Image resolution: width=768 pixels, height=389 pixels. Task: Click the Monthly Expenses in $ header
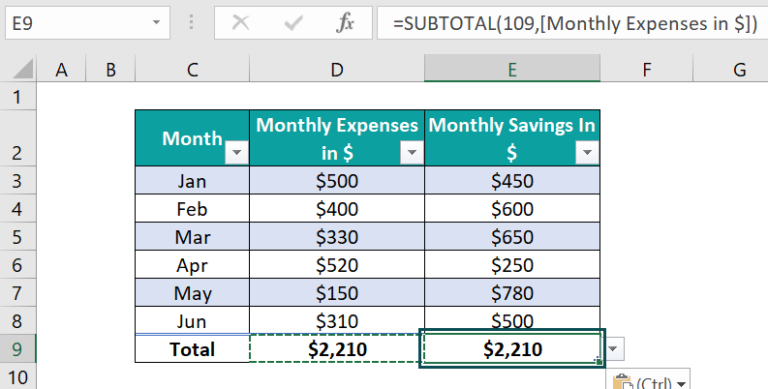(x=337, y=138)
